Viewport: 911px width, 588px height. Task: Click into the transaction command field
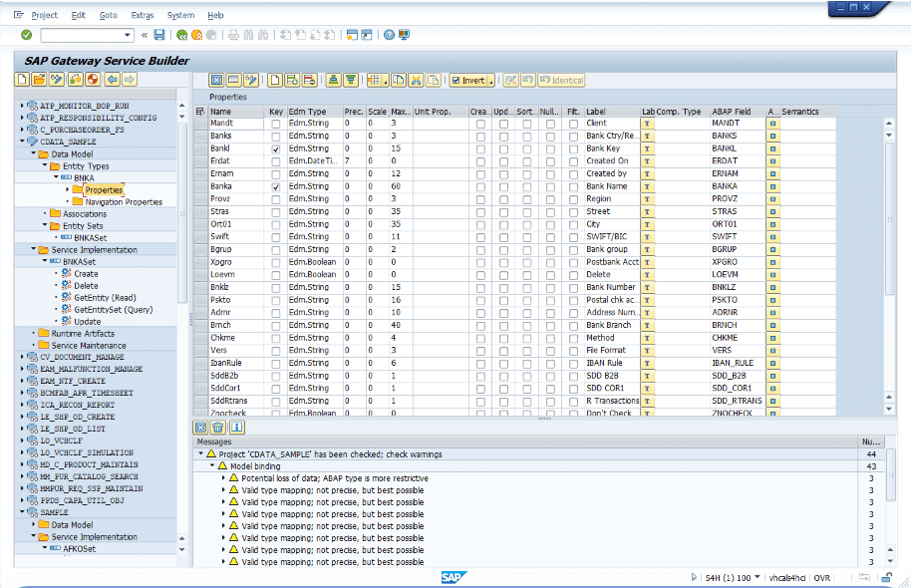pos(84,35)
